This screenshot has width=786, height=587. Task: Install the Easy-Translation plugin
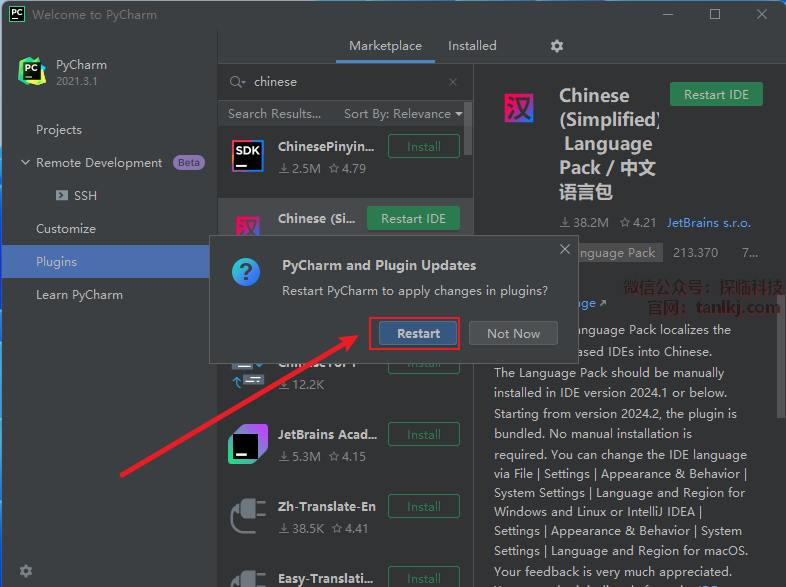tap(424, 577)
